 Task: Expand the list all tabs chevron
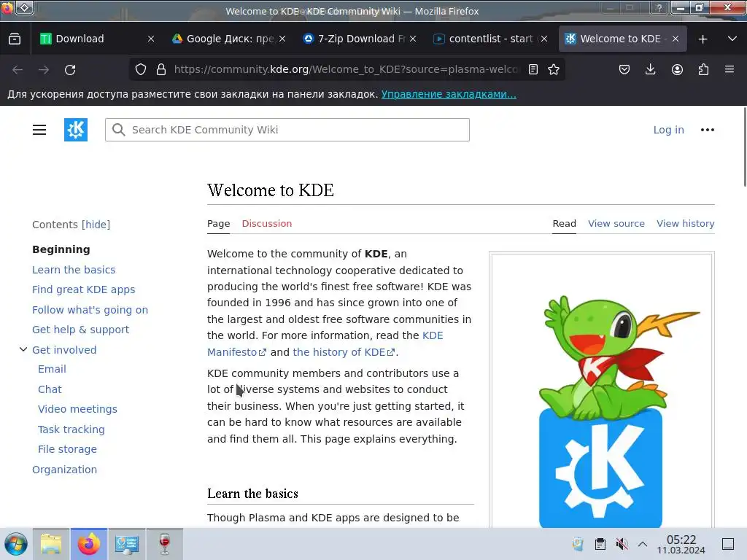point(732,39)
